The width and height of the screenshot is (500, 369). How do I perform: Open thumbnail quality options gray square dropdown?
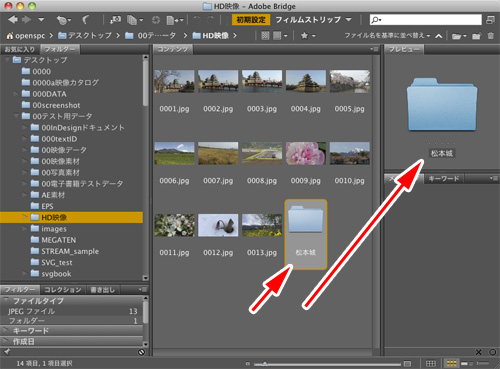click(280, 36)
